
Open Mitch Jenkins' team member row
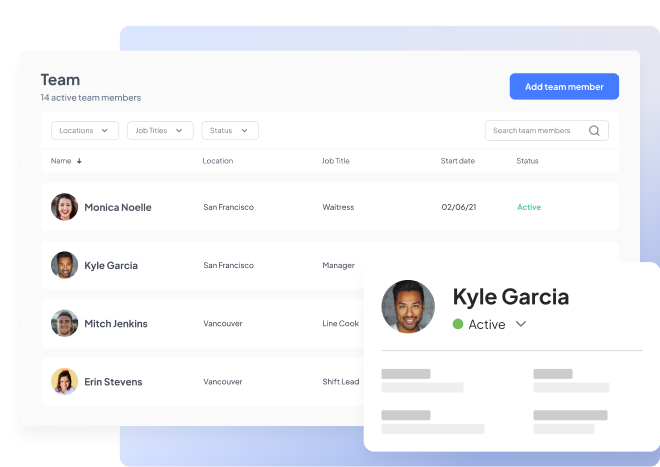200,323
